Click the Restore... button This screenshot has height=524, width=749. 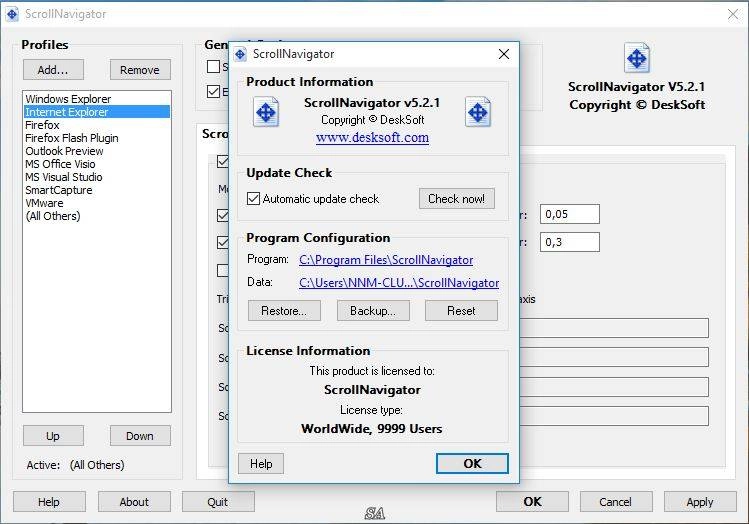(x=284, y=311)
